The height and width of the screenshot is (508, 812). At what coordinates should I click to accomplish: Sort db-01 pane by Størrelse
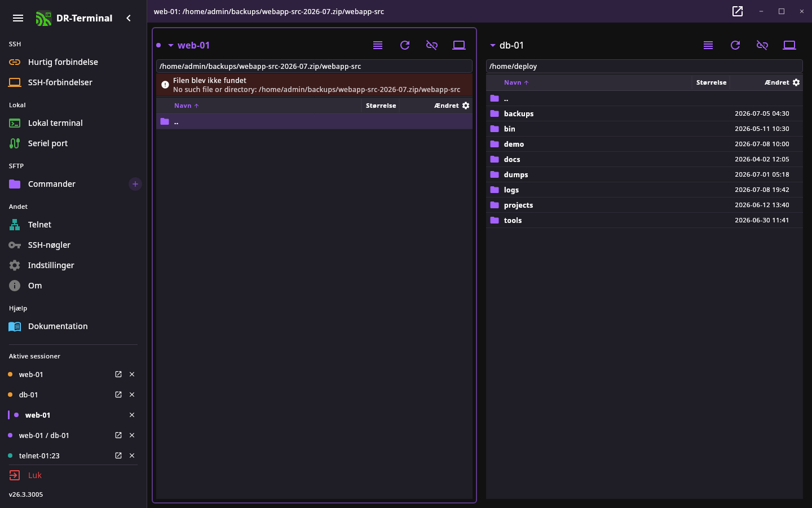tap(711, 82)
